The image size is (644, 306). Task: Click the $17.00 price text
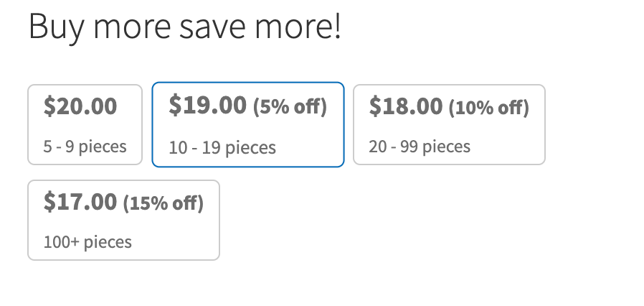pos(80,202)
